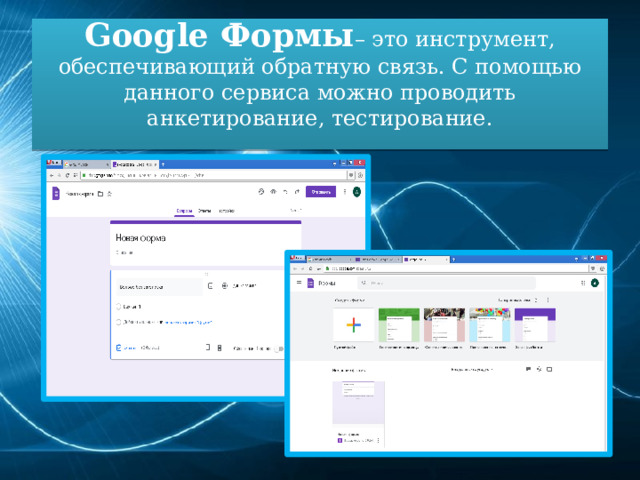
Task: Open the template with the photo header
Action: pos(444,325)
